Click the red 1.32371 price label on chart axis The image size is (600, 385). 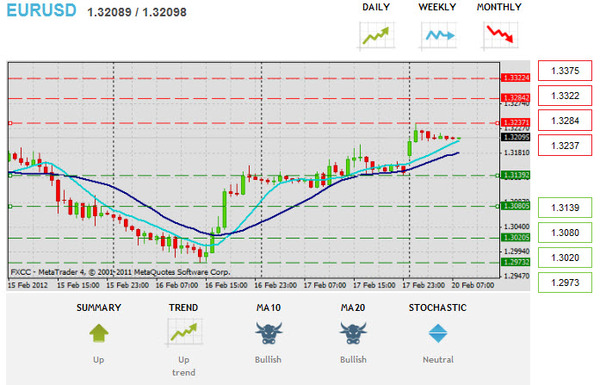pos(516,122)
